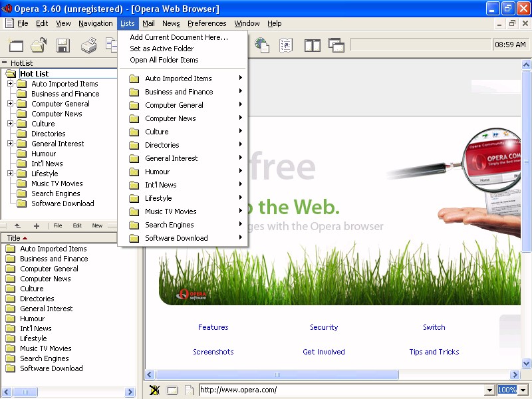Expand Auto Imported Items in the Hot List tree
The width and height of the screenshot is (532, 399).
click(11, 84)
